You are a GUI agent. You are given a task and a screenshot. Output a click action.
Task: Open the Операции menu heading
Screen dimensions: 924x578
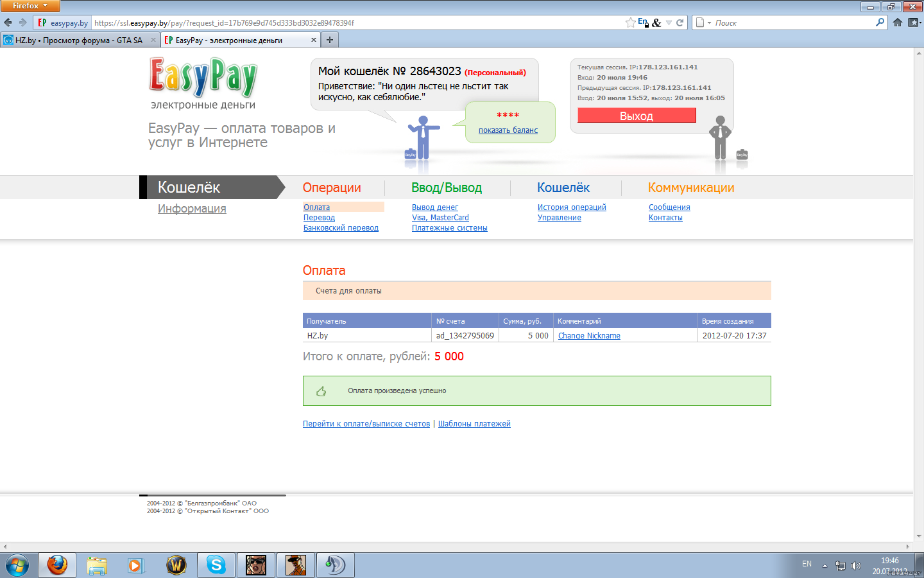point(332,188)
